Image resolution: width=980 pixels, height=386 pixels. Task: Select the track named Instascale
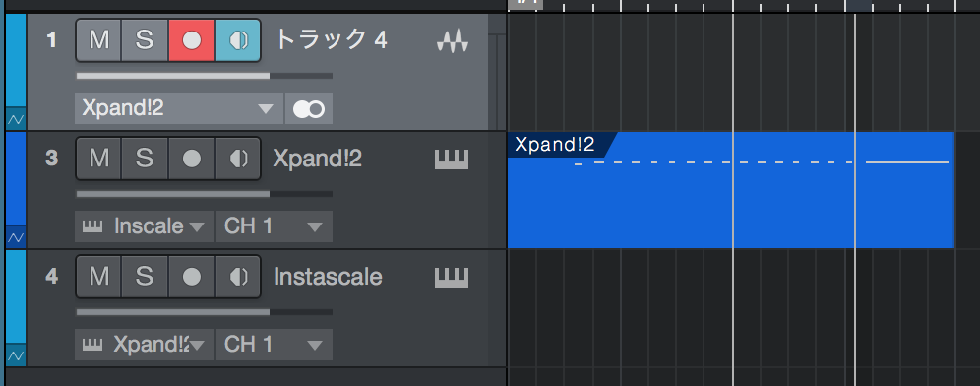click(328, 277)
